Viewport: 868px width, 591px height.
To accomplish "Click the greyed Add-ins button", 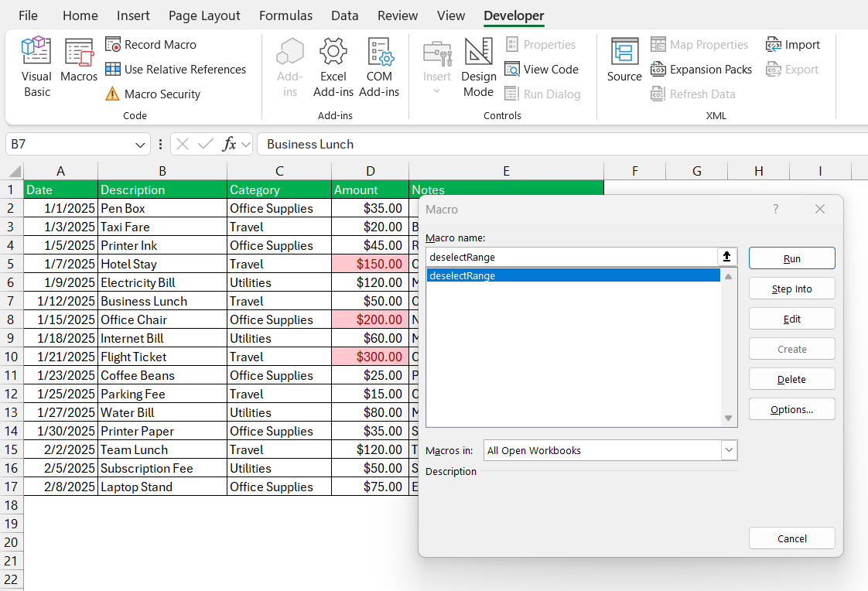I will pos(290,67).
